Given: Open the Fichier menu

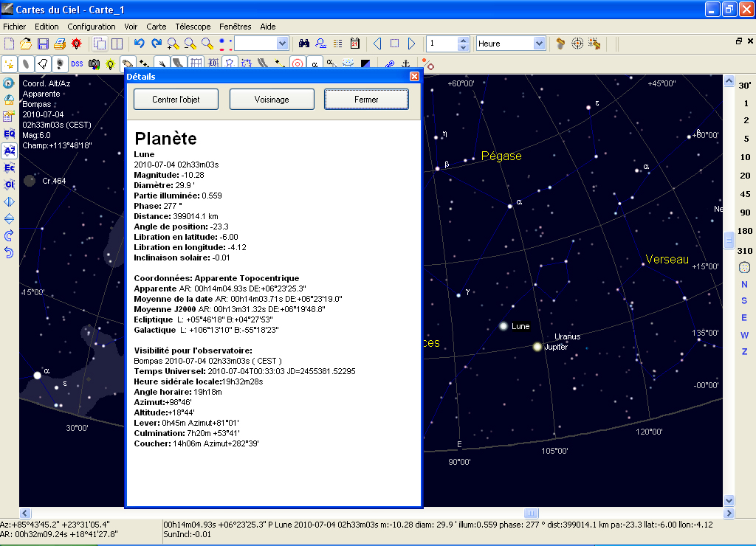Looking at the screenshot, I should (x=15, y=27).
